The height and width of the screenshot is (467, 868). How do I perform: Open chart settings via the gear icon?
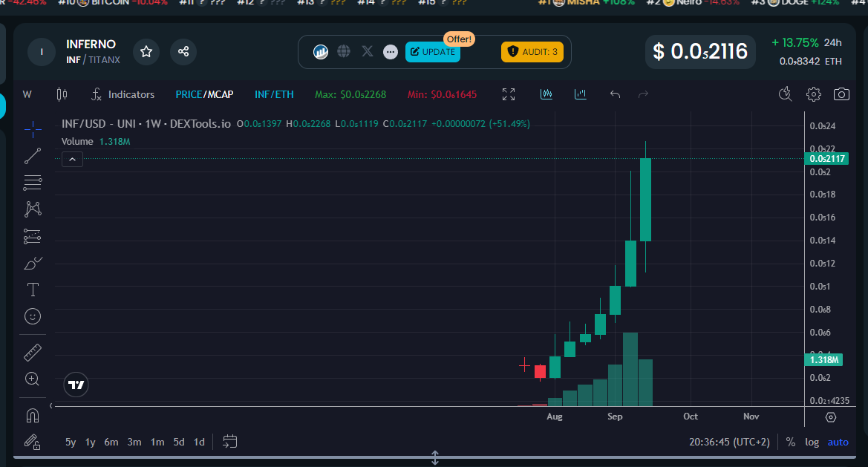coord(813,94)
